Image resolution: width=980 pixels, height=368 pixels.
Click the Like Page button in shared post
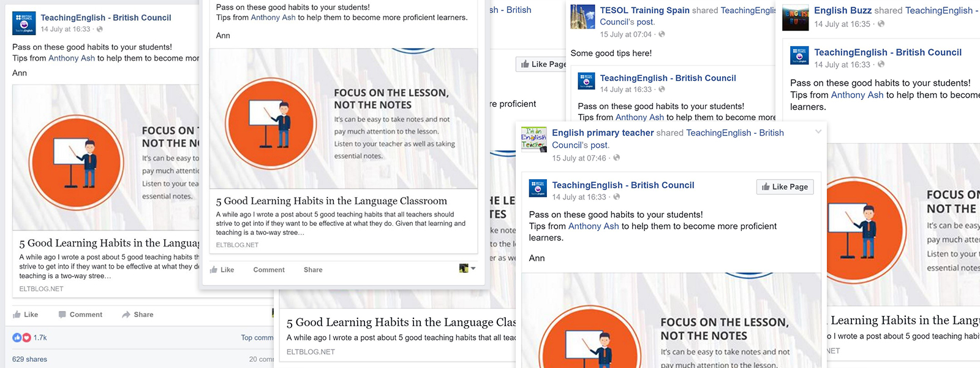(785, 187)
